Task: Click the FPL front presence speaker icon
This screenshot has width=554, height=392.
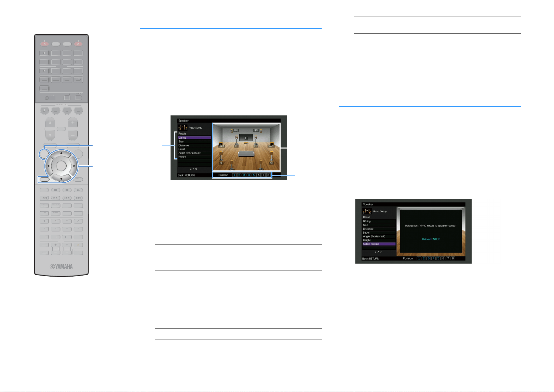Action: pos(232,130)
